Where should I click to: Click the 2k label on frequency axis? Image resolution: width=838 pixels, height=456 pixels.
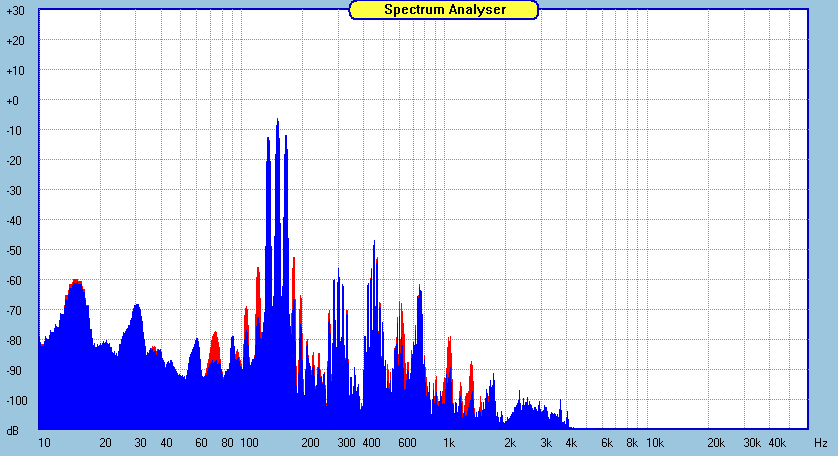tap(511, 442)
